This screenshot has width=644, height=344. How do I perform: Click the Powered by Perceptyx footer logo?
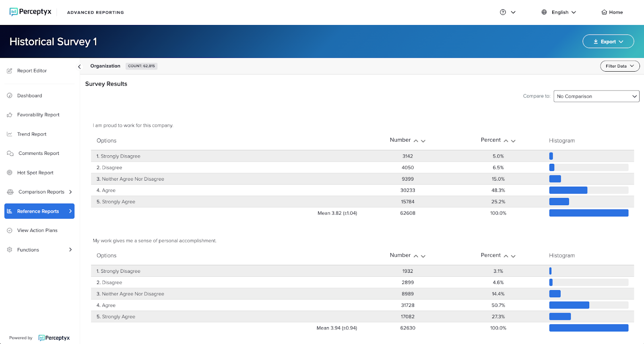[x=54, y=338]
